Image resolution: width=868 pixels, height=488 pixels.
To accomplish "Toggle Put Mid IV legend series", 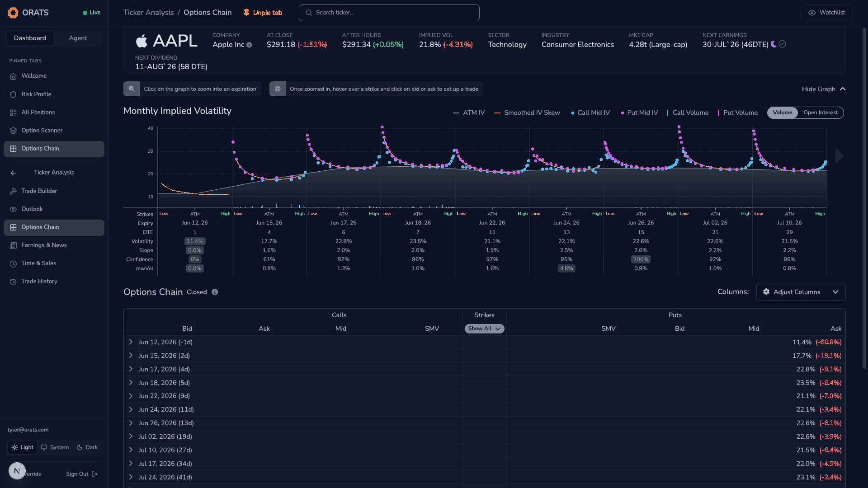I will (x=639, y=113).
